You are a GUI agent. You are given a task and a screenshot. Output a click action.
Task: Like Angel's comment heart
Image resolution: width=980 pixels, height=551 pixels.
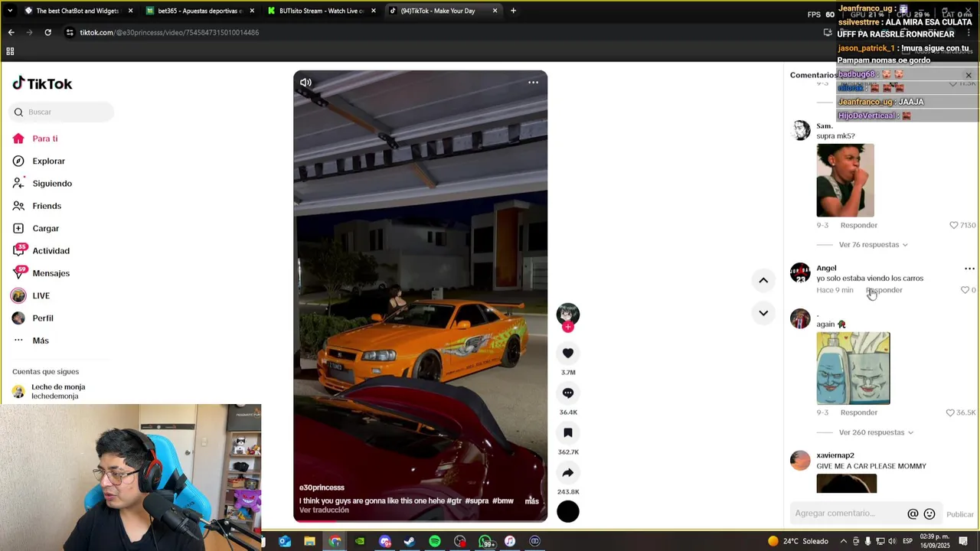[965, 290]
